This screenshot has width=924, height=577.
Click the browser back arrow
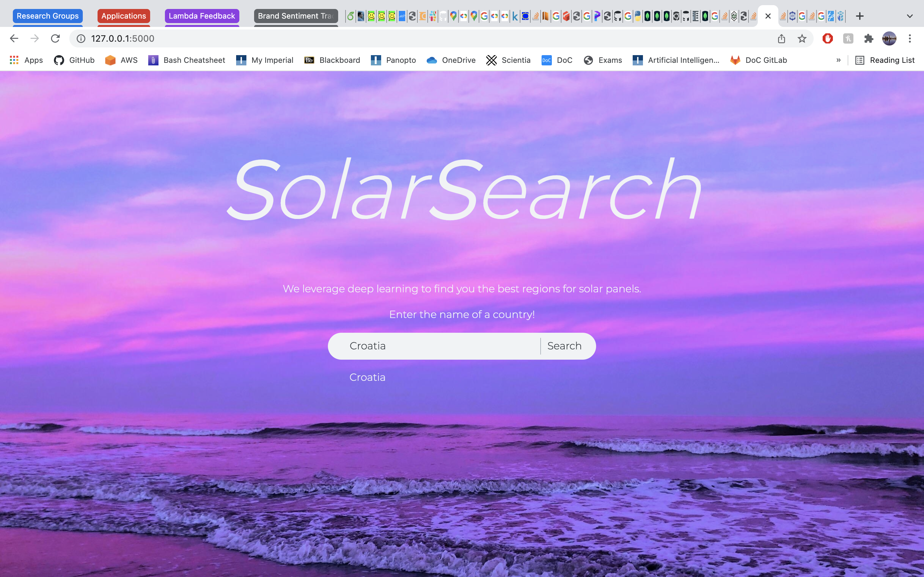(x=14, y=38)
